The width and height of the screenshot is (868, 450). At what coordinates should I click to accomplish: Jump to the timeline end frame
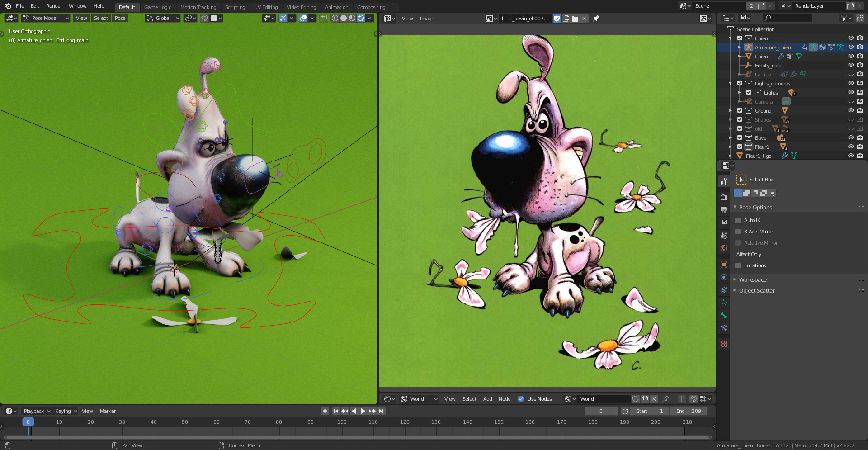(x=381, y=411)
